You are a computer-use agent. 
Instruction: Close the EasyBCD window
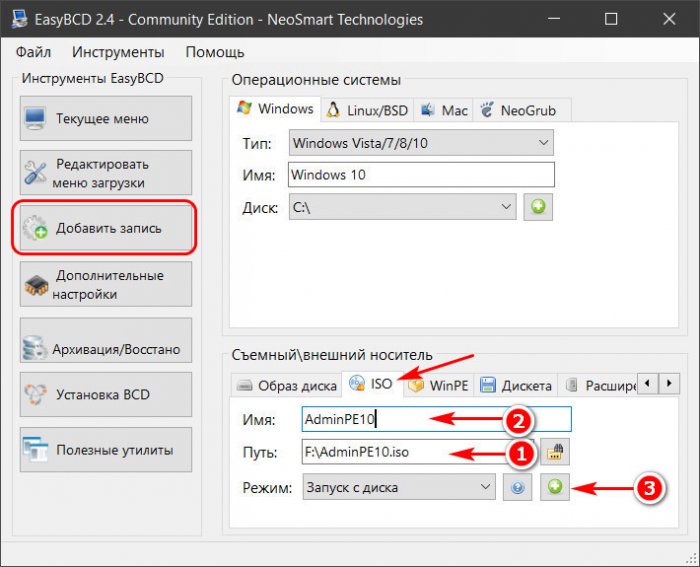669,19
